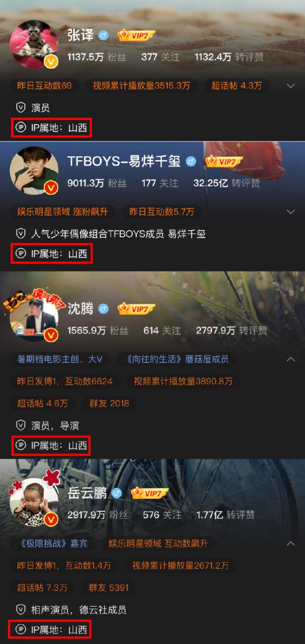The width and height of the screenshot is (305, 644).
Task: Collapse 沈腾's expanded tags section
Action: click(291, 359)
